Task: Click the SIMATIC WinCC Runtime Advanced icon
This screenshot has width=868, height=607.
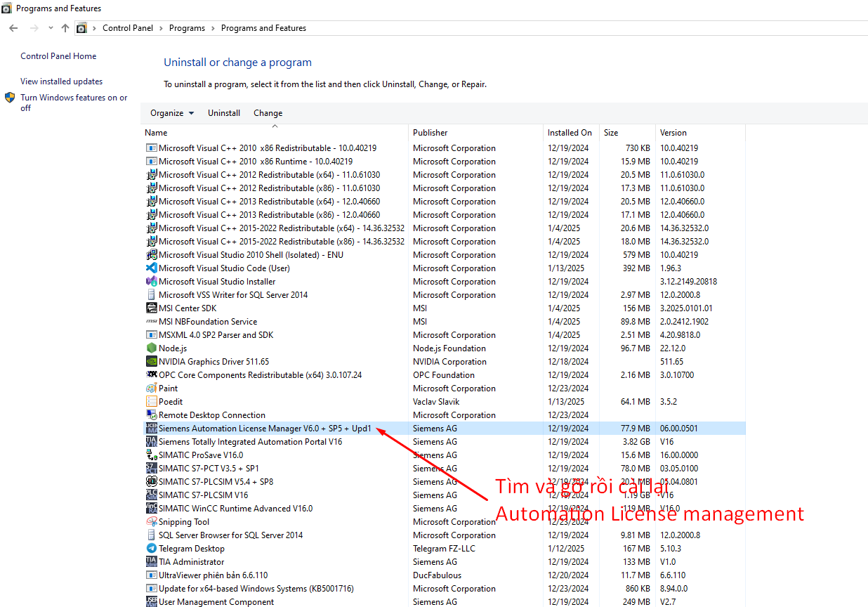Action: coord(151,508)
